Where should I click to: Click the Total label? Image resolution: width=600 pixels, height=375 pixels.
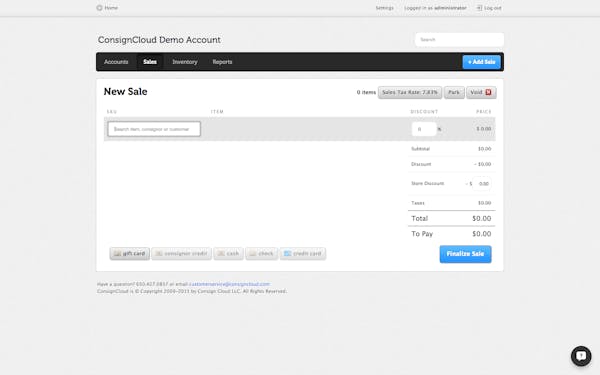coord(419,218)
